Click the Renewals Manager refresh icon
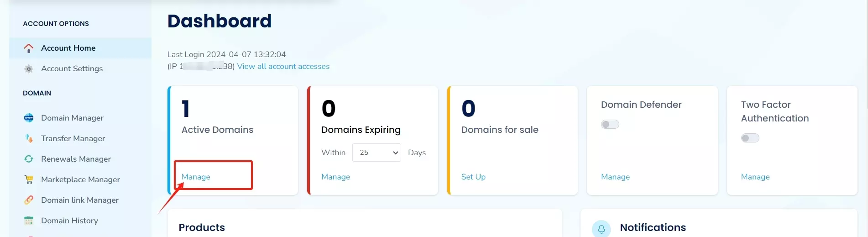This screenshot has width=868, height=237. [29, 159]
